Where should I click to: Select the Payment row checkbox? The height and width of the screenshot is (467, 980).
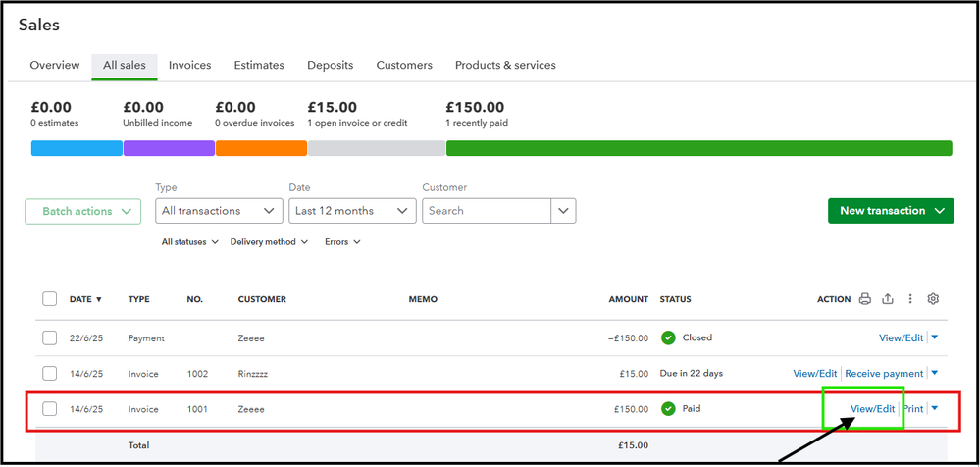(x=50, y=337)
